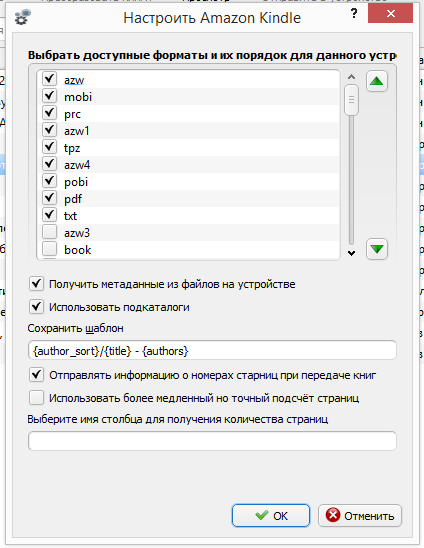Select the 'azw' format row text
424x548 pixels.
74,80
